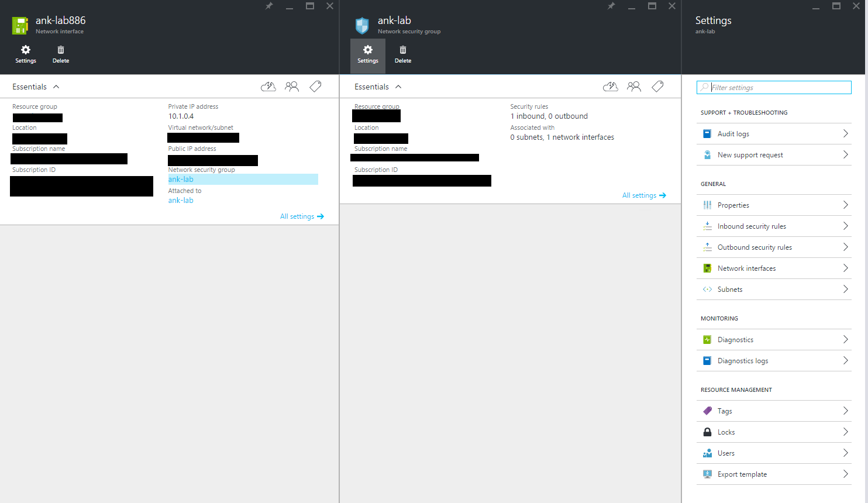The height and width of the screenshot is (503, 868).
Task: Click Quick start cloud icon in ank-lab security group blade
Action: [611, 87]
